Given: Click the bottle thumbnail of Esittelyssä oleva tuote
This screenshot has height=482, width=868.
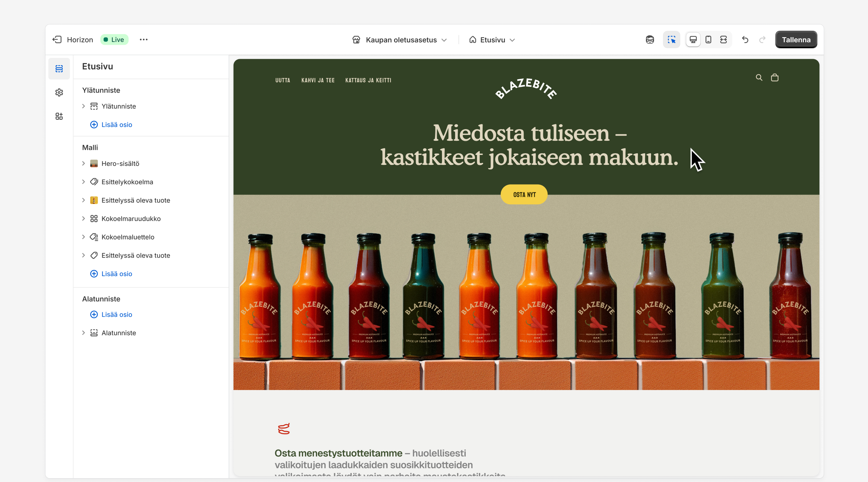Looking at the screenshot, I should 94,200.
